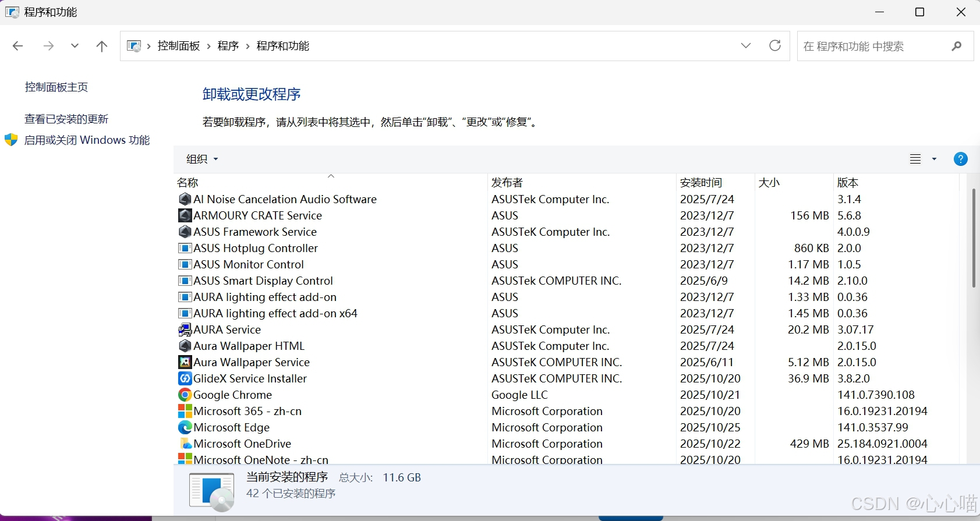980x521 pixels.
Task: Click the 860 KB size cell
Action: (811, 248)
